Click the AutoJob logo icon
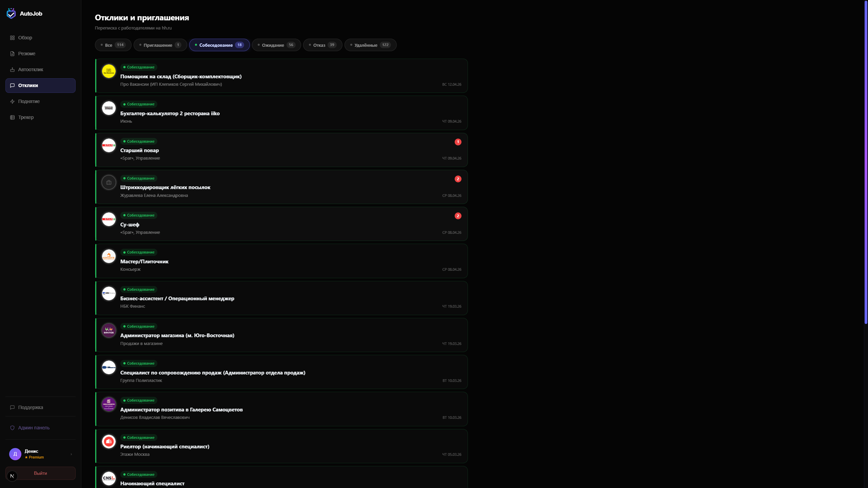This screenshot has width=868, height=488. tap(11, 14)
